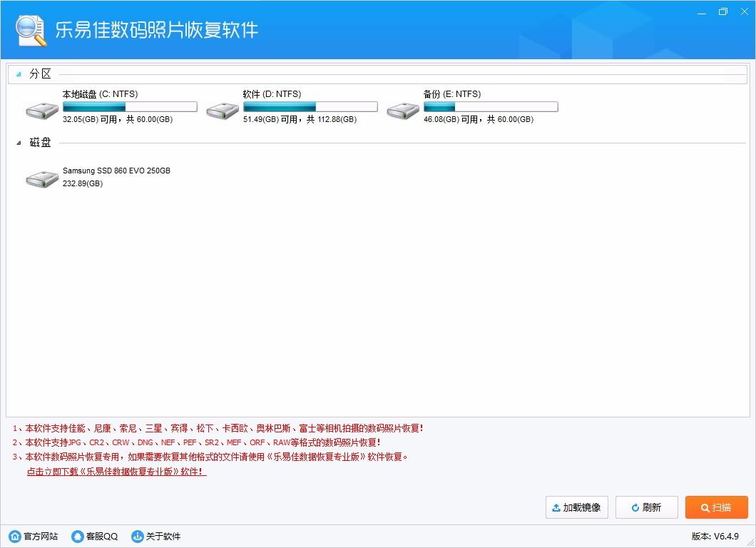Click the D: drive usage bar
This screenshot has width=756, height=548.
pos(310,106)
